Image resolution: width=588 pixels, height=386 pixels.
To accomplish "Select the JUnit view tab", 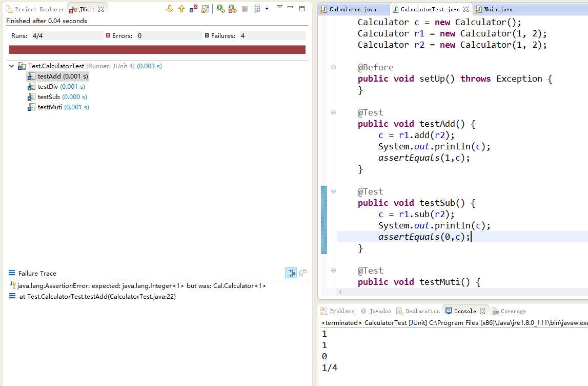I will click(83, 9).
